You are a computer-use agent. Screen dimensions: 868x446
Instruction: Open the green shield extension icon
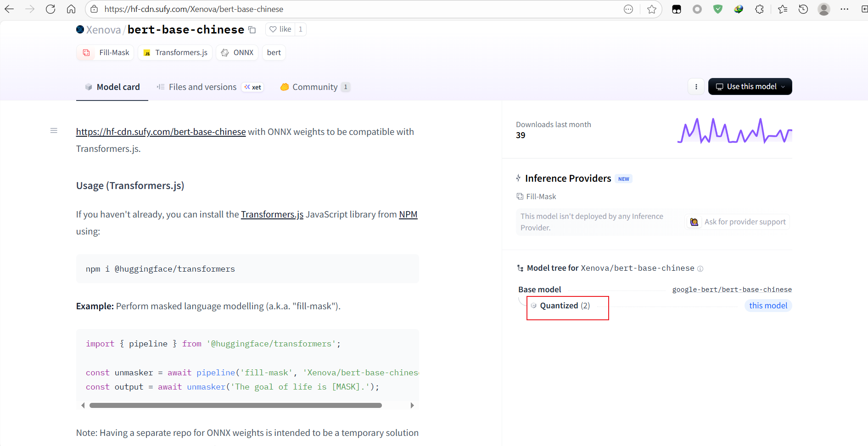(x=718, y=9)
